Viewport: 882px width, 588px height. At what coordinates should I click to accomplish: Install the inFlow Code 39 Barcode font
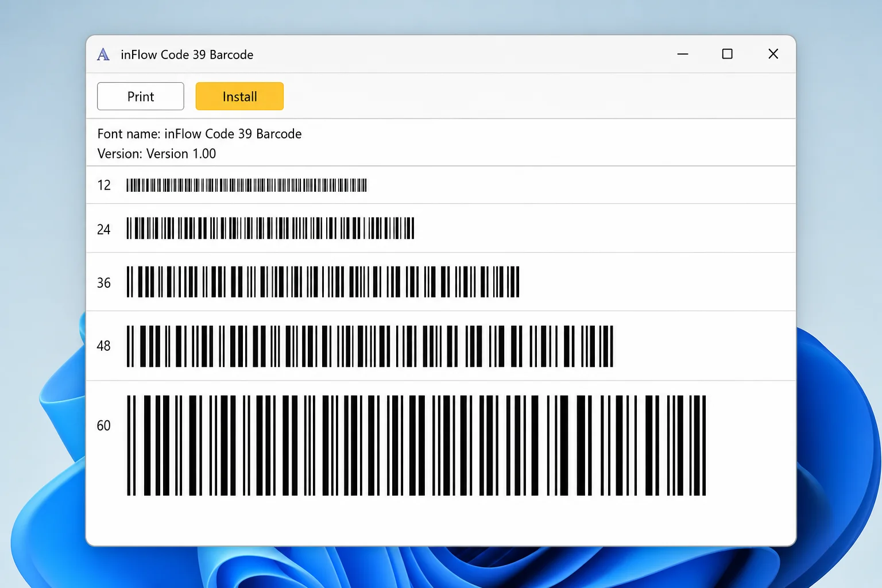[239, 96]
